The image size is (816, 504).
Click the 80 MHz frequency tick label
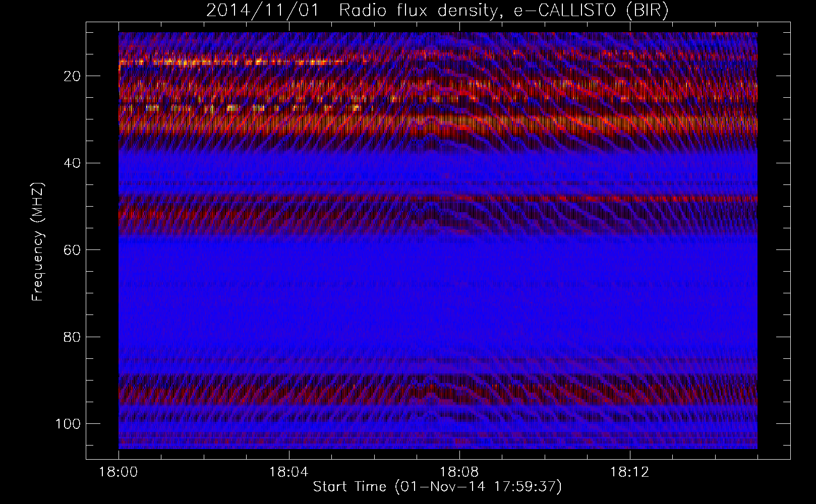click(72, 337)
